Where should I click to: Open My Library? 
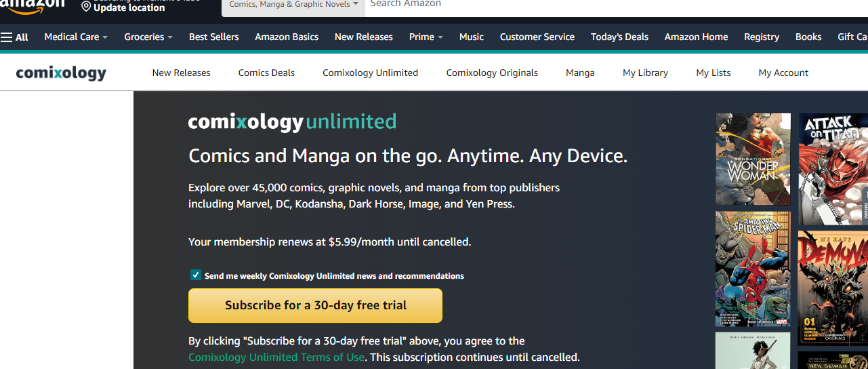click(x=645, y=73)
